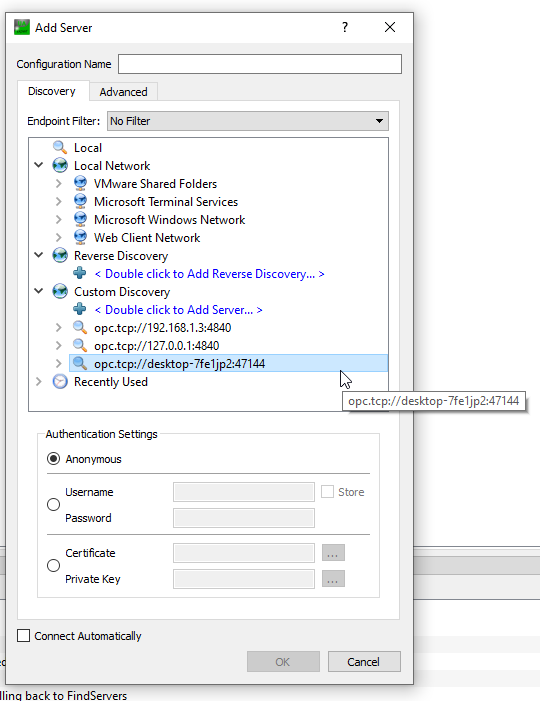This screenshot has height=701, width=540.
Task: Open the Endpoint Filter dropdown
Action: pos(248,121)
